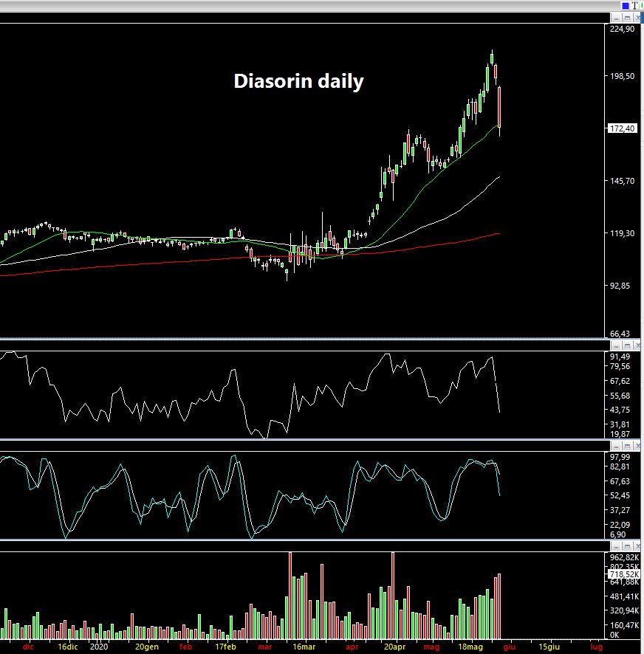
Task: Maximize the stochastic panel (97,99 scale)
Action: (627, 446)
